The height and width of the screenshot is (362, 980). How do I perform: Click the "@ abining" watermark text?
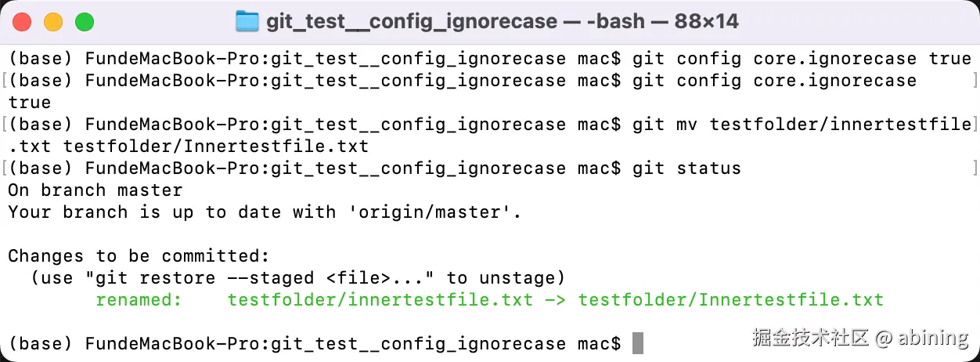(x=923, y=338)
